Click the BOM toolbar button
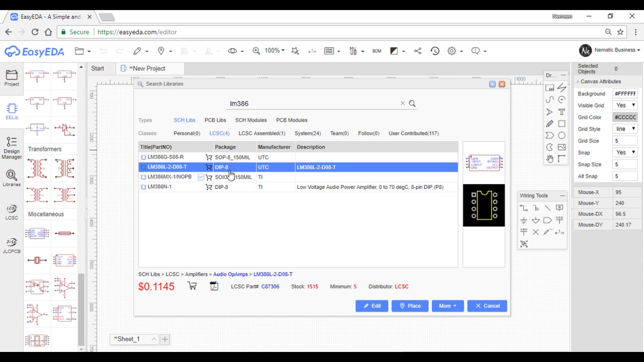644x362 pixels. point(377,51)
